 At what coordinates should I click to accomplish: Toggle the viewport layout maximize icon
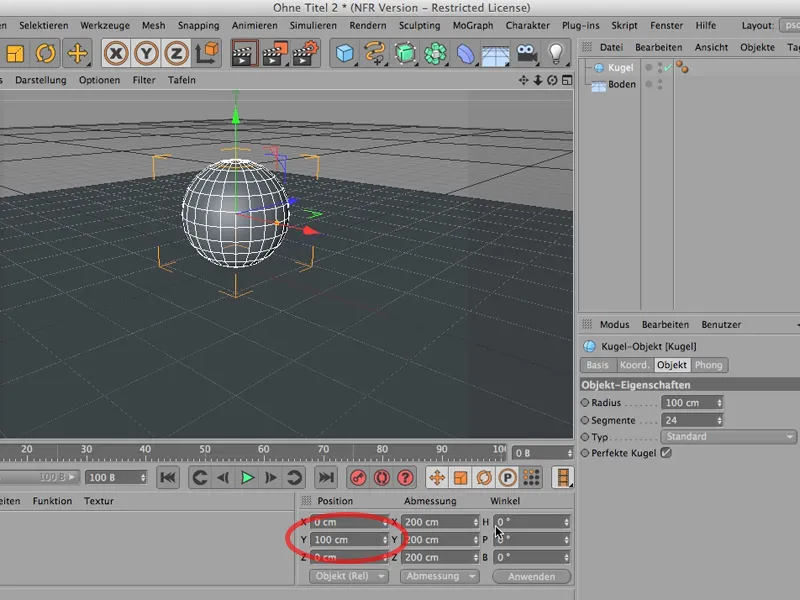click(567, 80)
